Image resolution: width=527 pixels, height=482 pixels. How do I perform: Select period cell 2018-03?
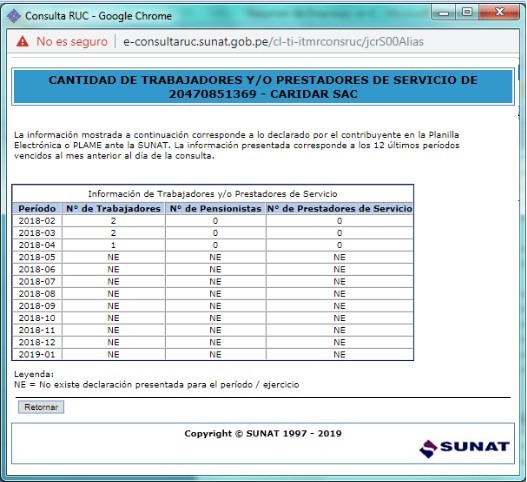37,233
